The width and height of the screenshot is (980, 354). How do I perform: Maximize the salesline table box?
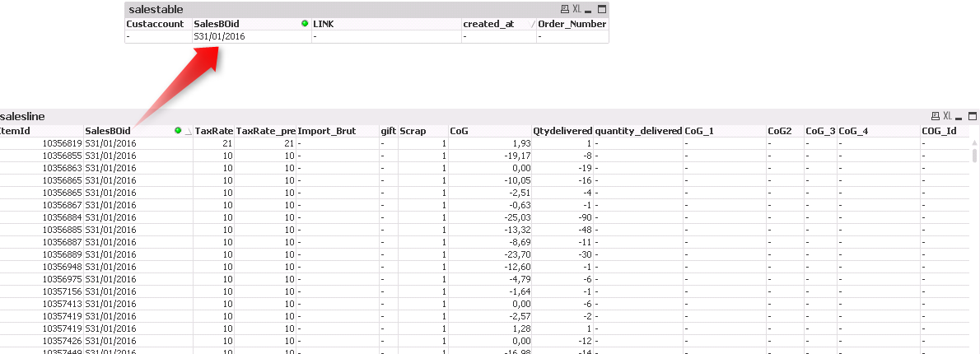(x=972, y=116)
